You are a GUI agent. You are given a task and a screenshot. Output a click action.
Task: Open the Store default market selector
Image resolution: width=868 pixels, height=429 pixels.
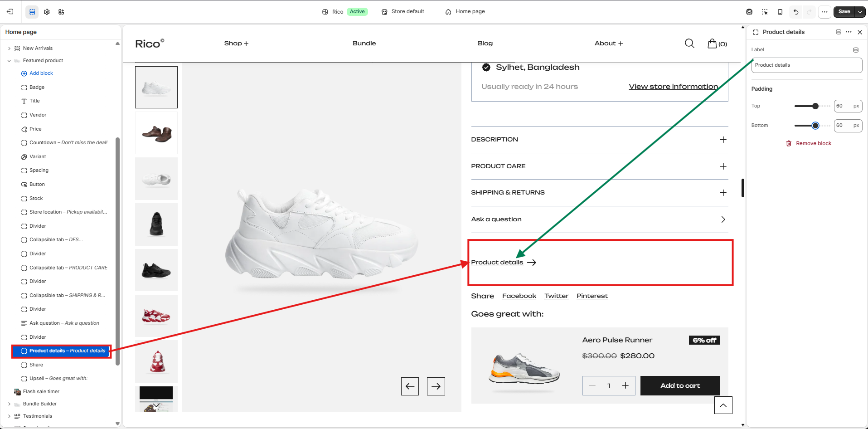[x=403, y=12]
